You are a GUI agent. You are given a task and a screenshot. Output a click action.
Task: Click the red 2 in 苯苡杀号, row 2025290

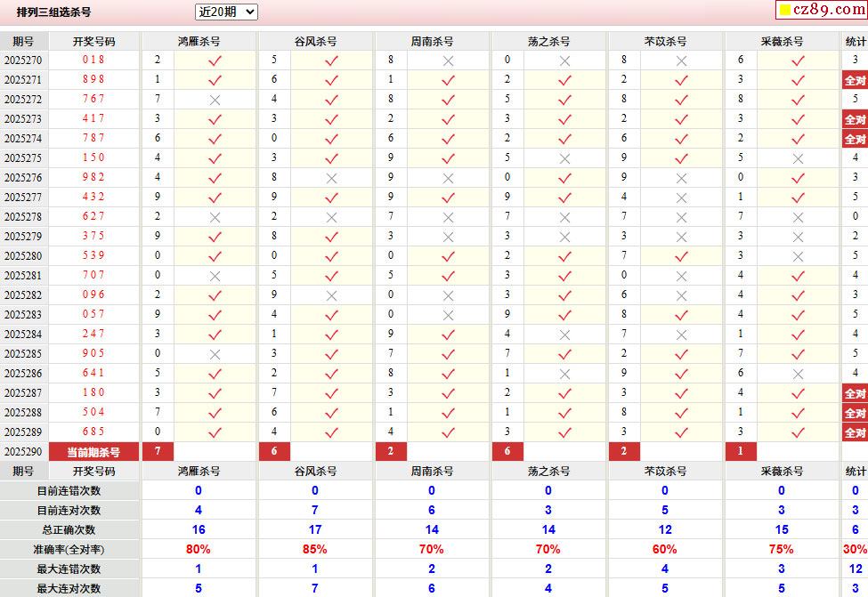[624, 451]
